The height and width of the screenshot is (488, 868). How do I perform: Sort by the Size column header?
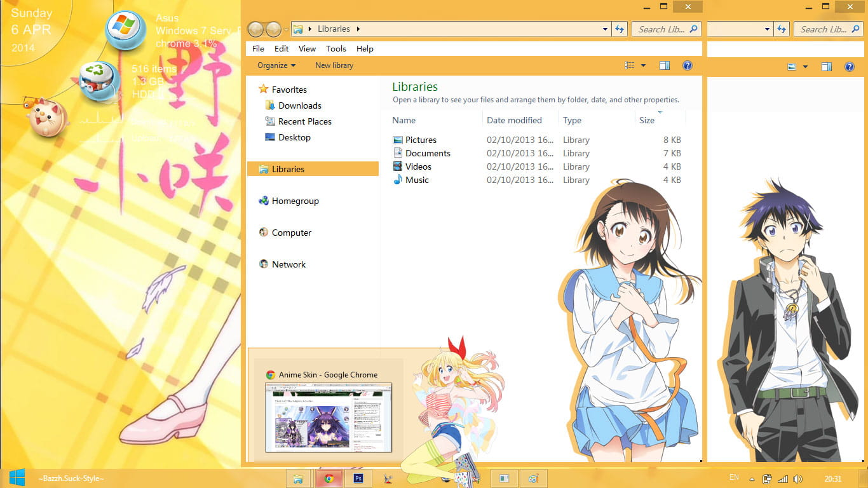(x=647, y=120)
